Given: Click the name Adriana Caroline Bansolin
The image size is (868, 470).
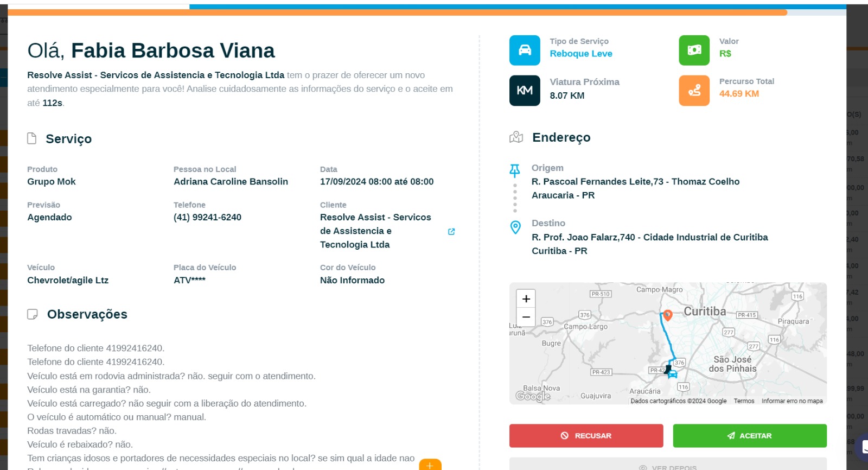Looking at the screenshot, I should coord(231,182).
